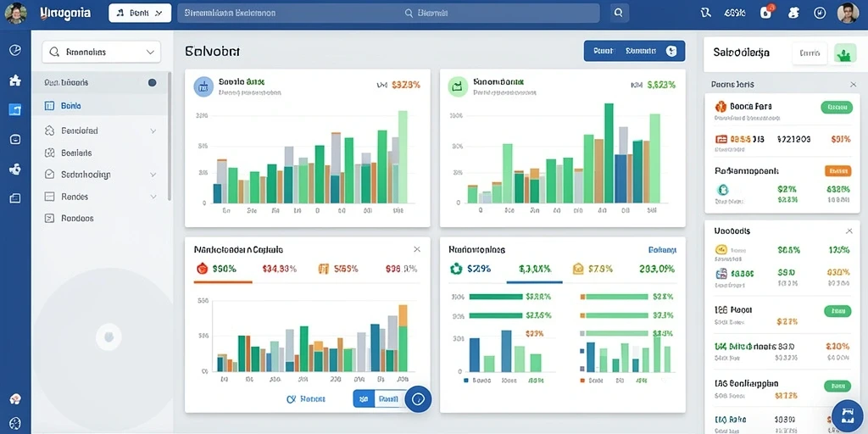This screenshot has height=434, width=868.
Task: Click the top green horizontal progress bar
Action: point(496,297)
